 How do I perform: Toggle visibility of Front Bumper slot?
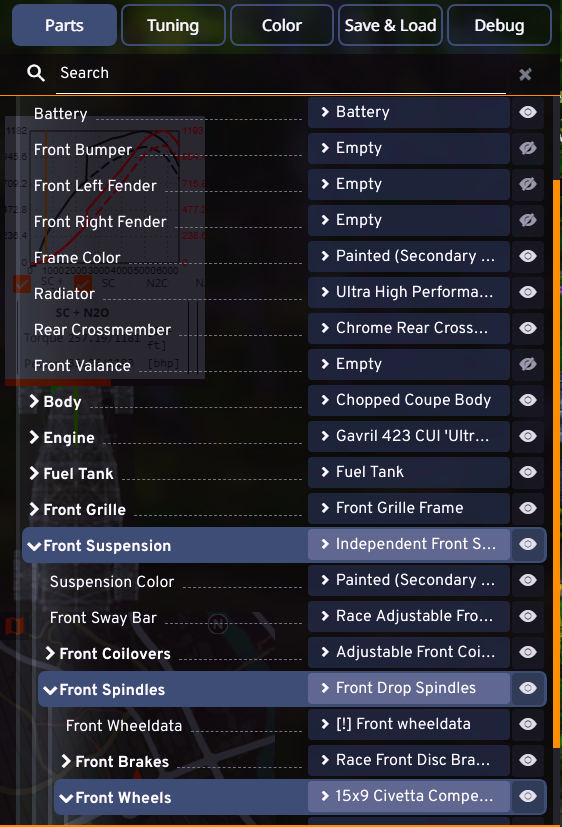[528, 148]
